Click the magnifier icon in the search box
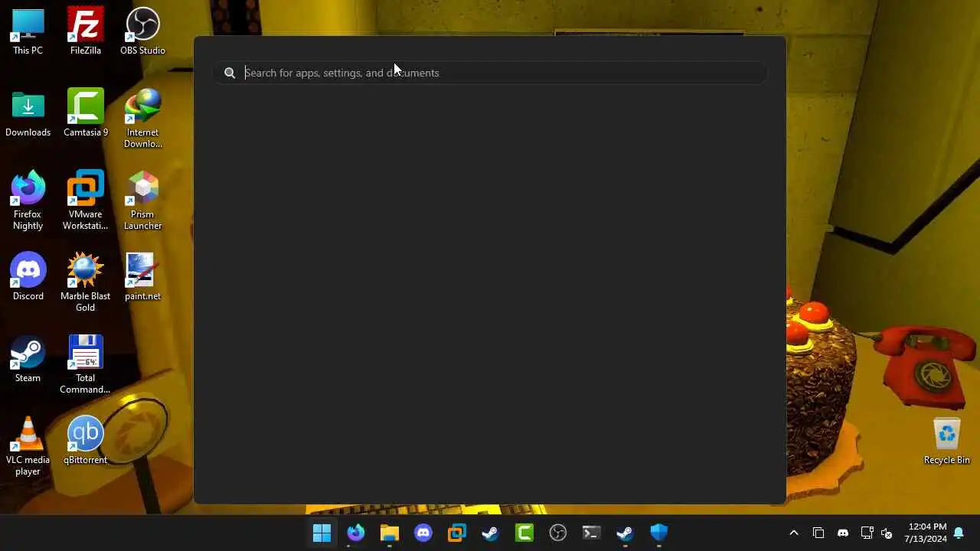980x551 pixels. click(230, 73)
